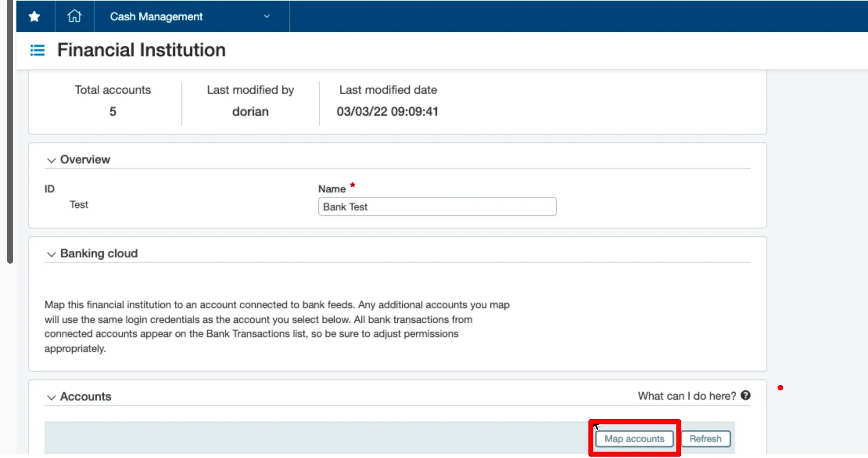The image size is (868, 458).
Task: Select the 'dorian' last modified by value
Action: [250, 111]
